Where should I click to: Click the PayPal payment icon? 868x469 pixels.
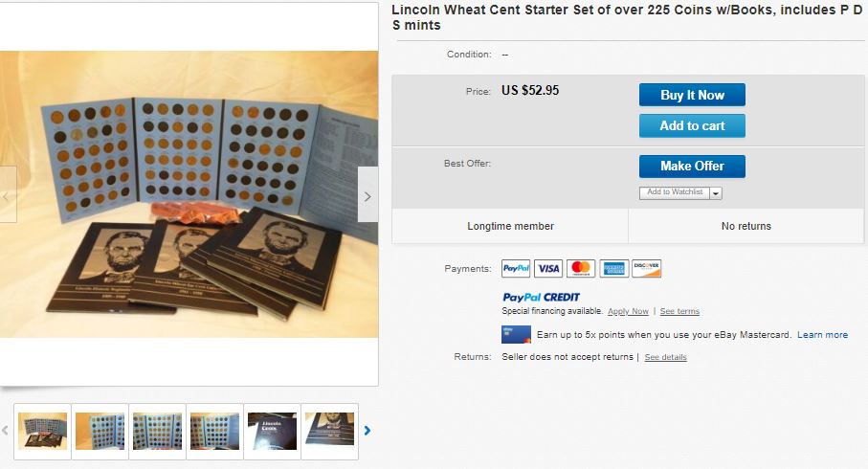(x=516, y=269)
